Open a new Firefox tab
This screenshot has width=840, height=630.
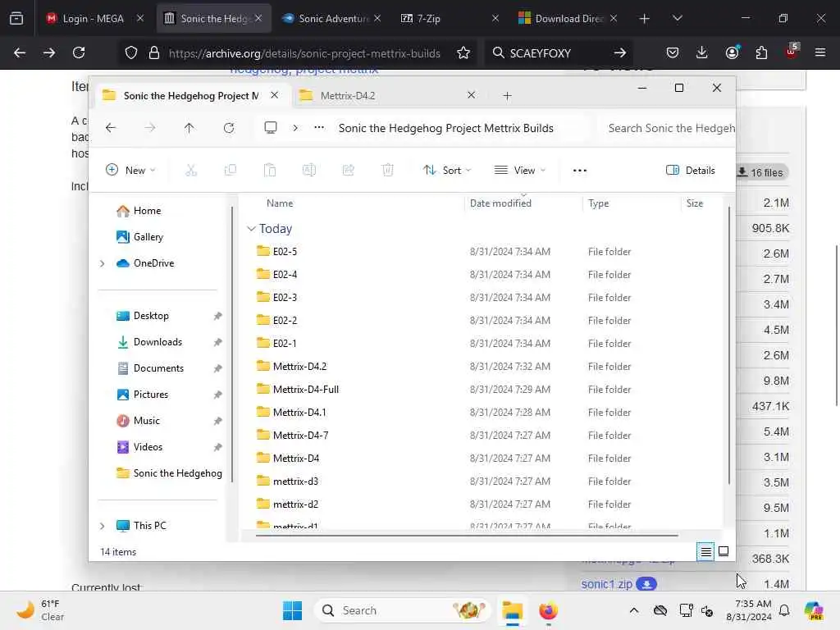[x=645, y=19]
